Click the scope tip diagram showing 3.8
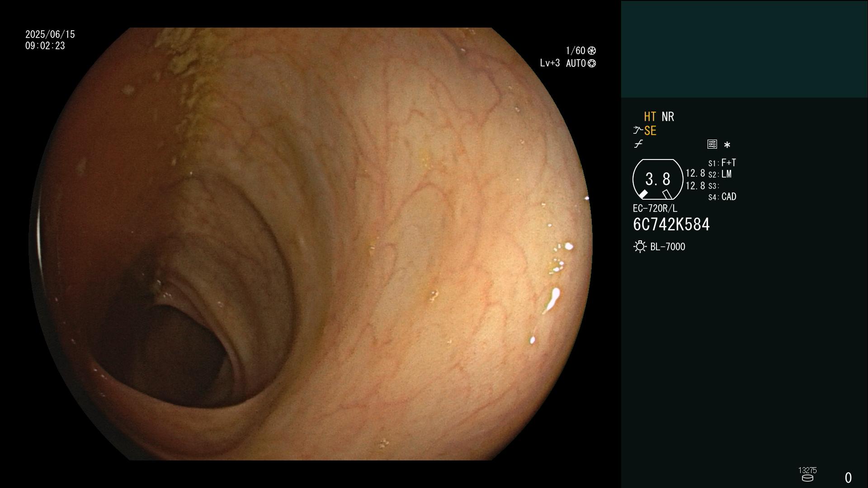This screenshot has height=488, width=868. point(658,179)
